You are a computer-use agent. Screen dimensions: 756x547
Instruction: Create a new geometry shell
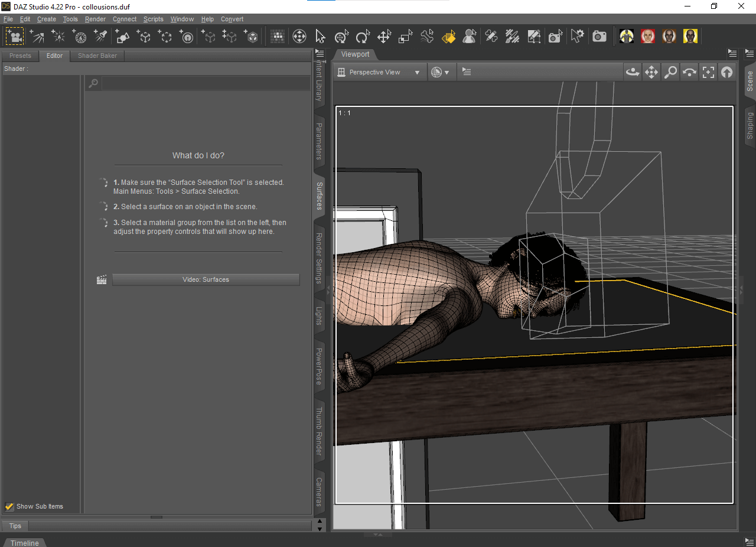point(252,37)
